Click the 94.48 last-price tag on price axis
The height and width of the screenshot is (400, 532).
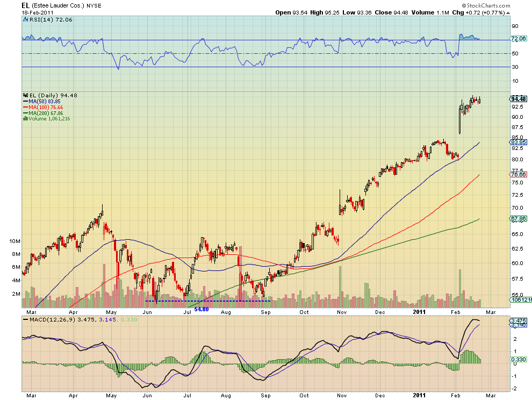tap(519, 99)
